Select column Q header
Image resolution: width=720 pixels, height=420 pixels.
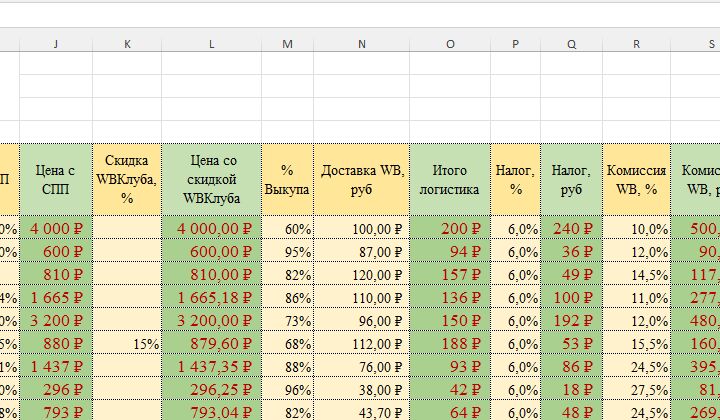(572, 44)
